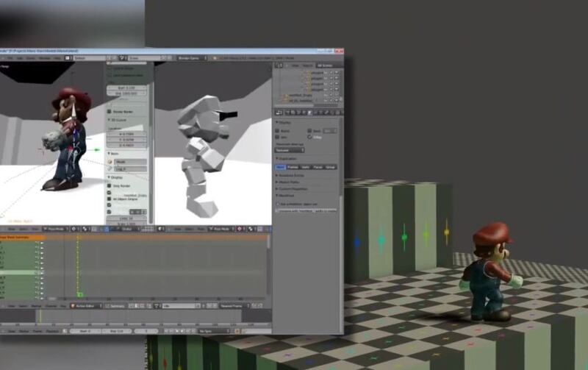This screenshot has height=370, width=588.
Task: Collapse the 3D Cursor panel in sidebar
Action: pyautogui.click(x=118, y=120)
